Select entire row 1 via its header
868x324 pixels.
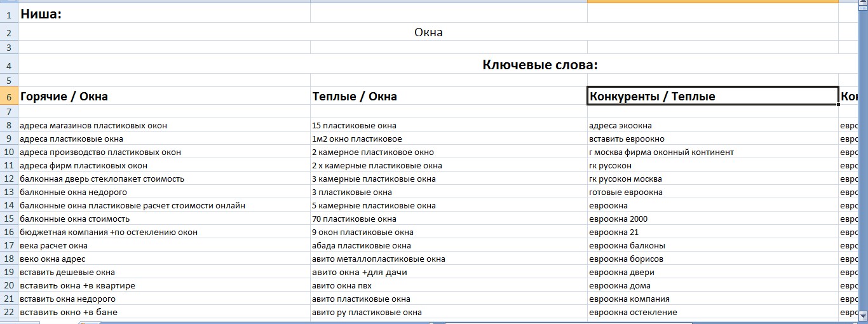click(x=9, y=13)
